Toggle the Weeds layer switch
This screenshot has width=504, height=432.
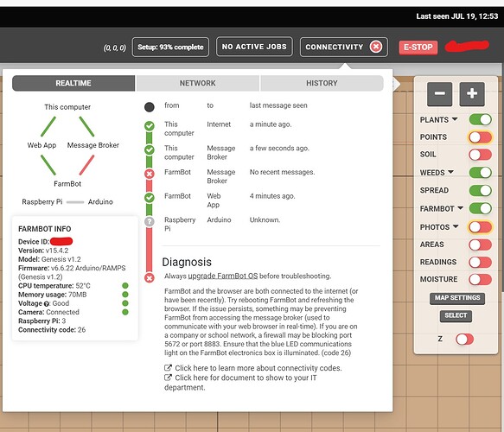[x=480, y=173]
